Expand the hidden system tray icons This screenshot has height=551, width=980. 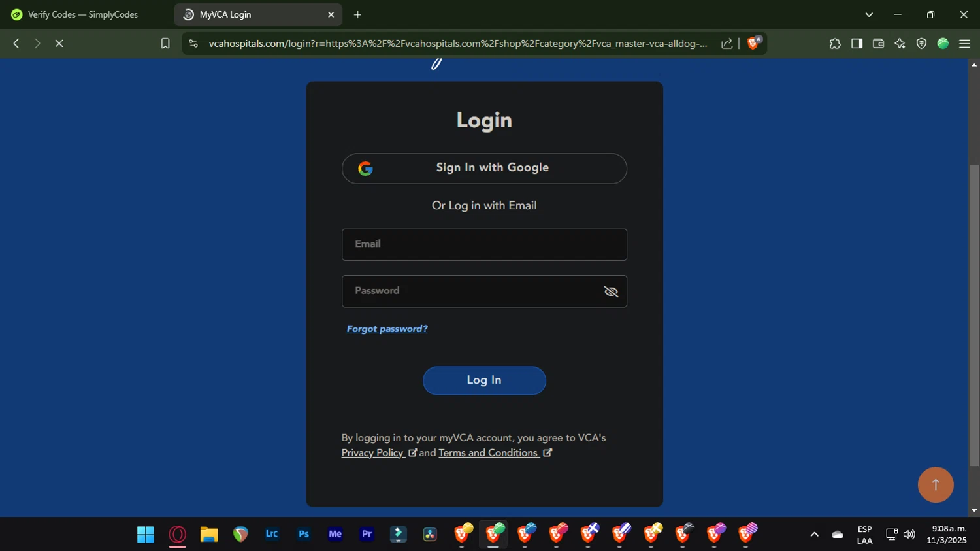814,535
